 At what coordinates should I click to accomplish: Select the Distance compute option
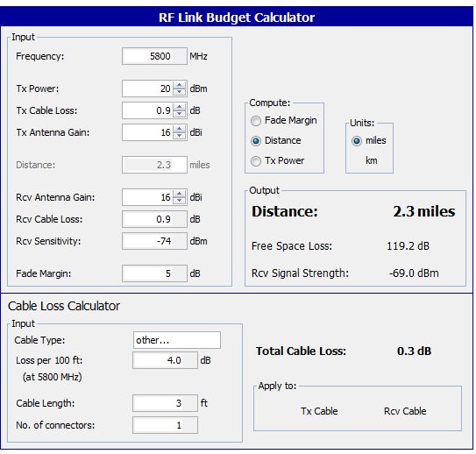coord(256,141)
